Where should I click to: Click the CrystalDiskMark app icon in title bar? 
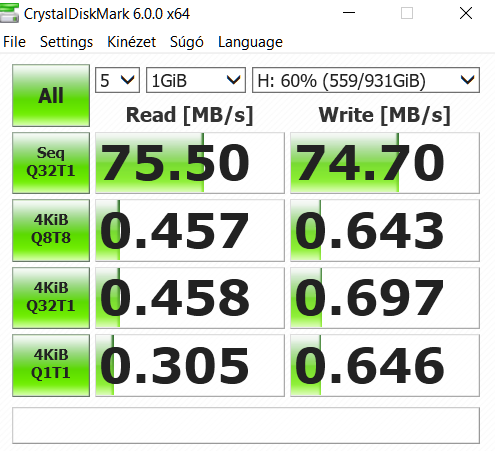pos(9,13)
